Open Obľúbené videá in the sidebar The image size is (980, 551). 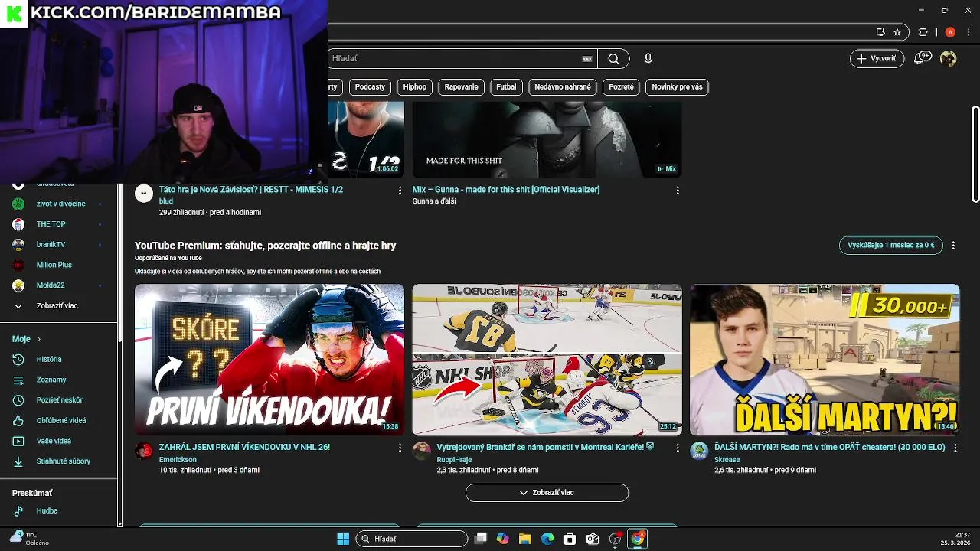[57, 420]
